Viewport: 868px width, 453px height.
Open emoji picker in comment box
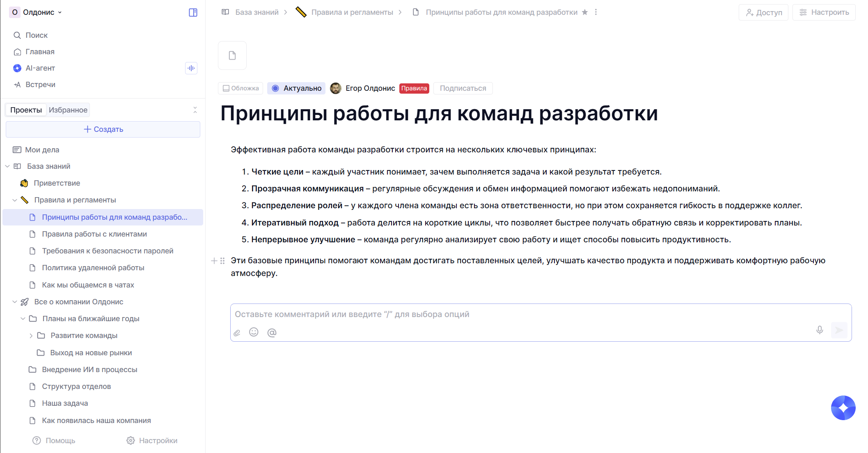[x=254, y=332]
